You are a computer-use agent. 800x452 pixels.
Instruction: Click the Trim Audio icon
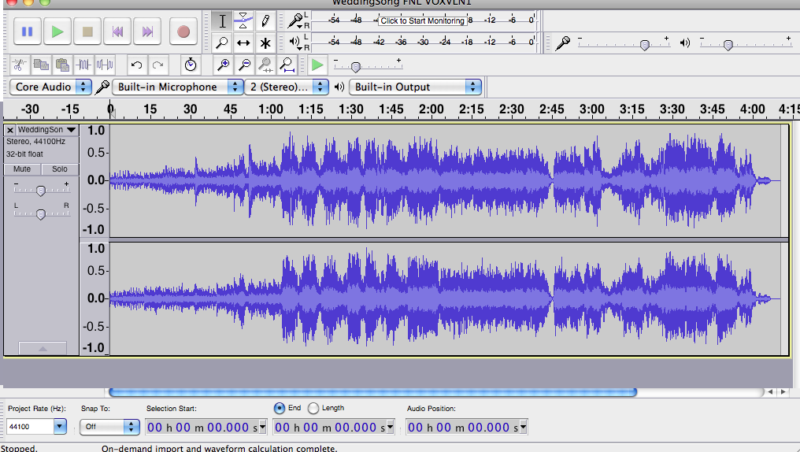(83, 65)
